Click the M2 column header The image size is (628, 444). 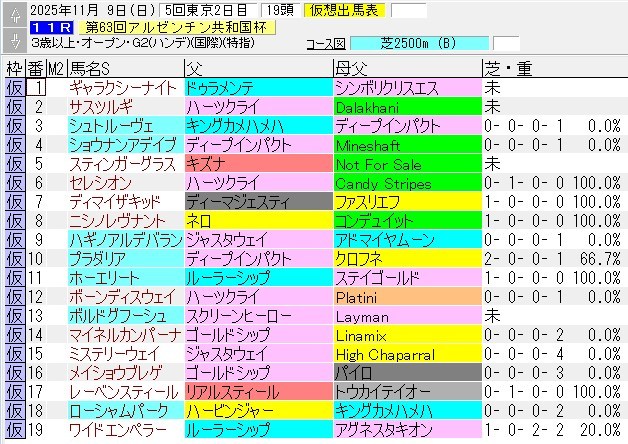click(x=57, y=68)
